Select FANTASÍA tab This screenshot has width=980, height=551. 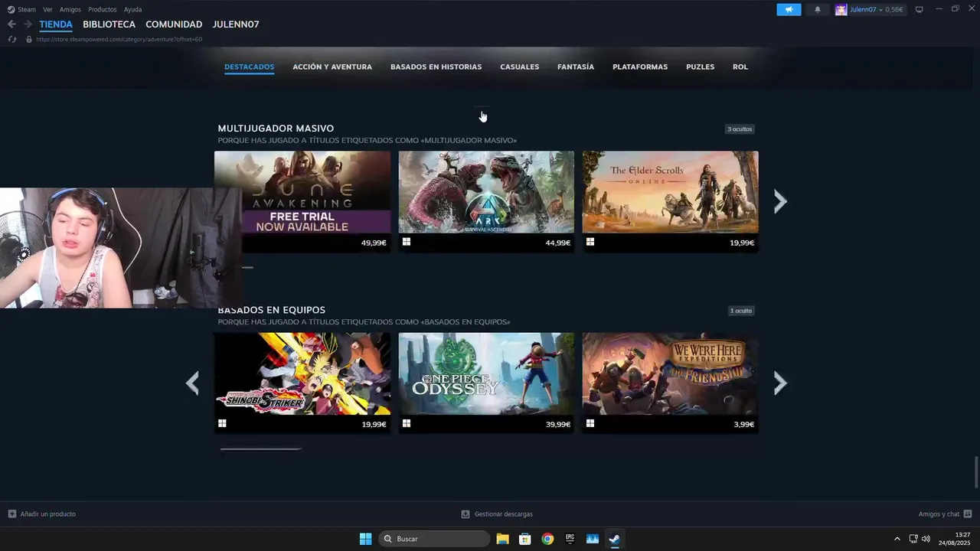point(576,67)
